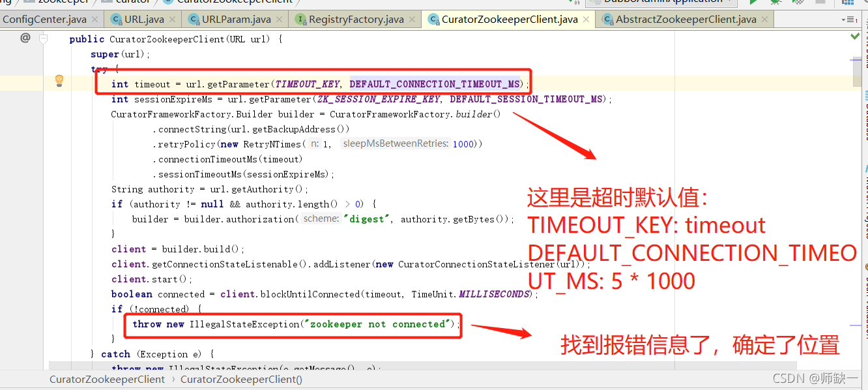Click the class icon on URLParam.java tab
This screenshot has height=390, width=868.
[x=194, y=20]
